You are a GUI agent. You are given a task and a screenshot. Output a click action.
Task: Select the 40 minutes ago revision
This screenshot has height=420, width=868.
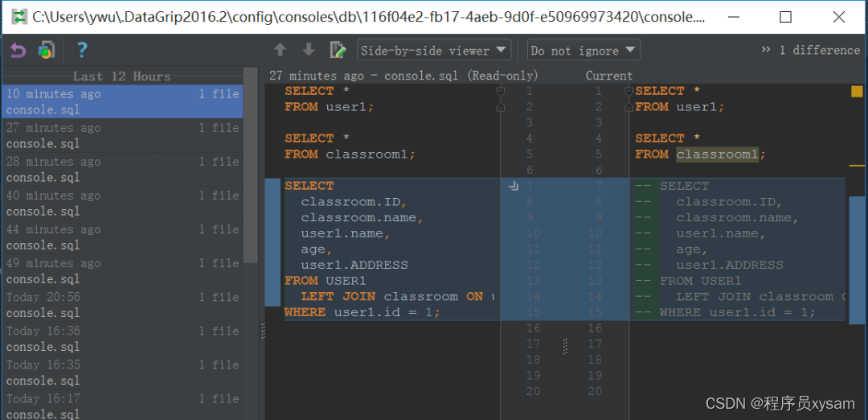tap(122, 204)
